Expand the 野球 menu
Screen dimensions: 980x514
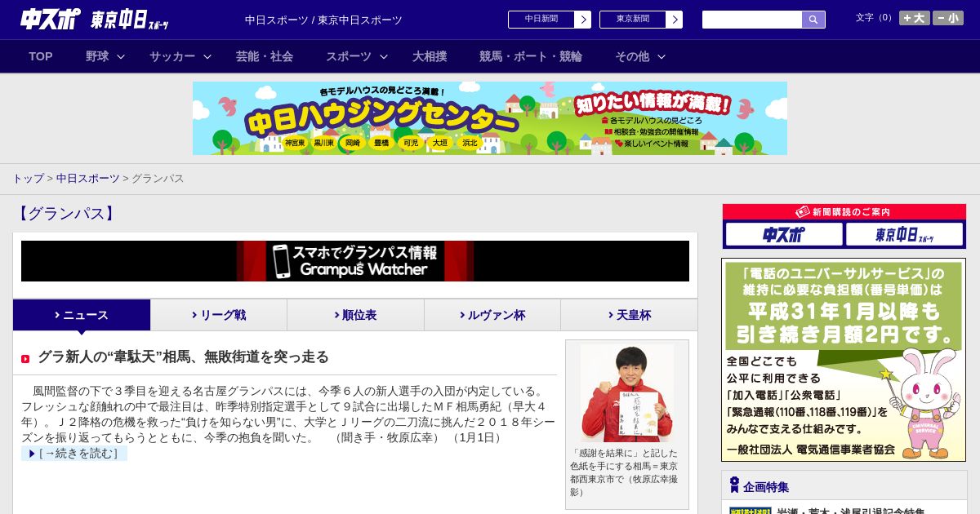(x=105, y=56)
